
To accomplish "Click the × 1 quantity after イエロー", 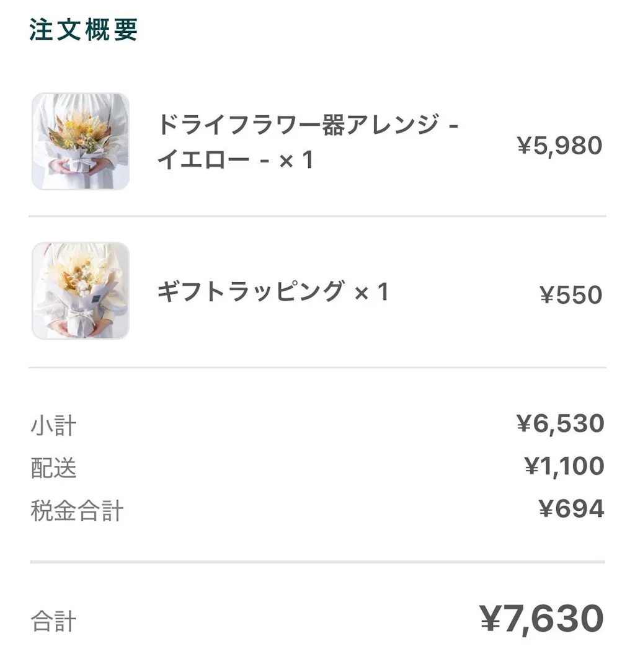I will click(x=296, y=161).
